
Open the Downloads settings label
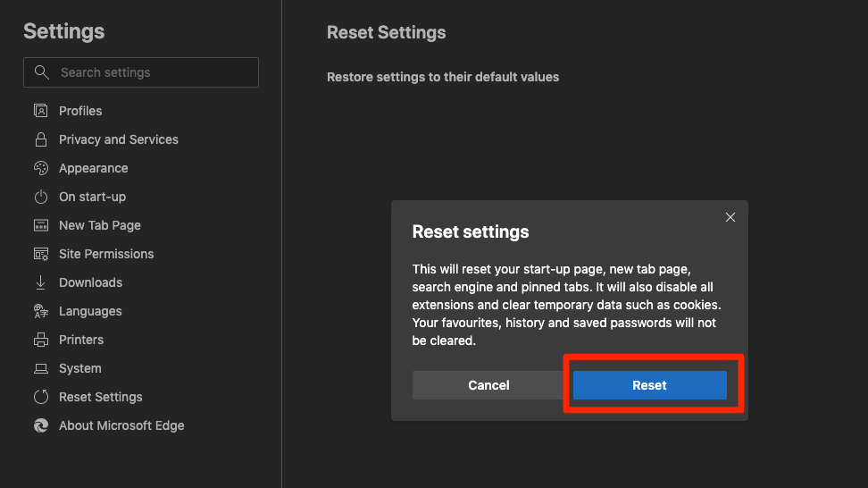pos(90,282)
